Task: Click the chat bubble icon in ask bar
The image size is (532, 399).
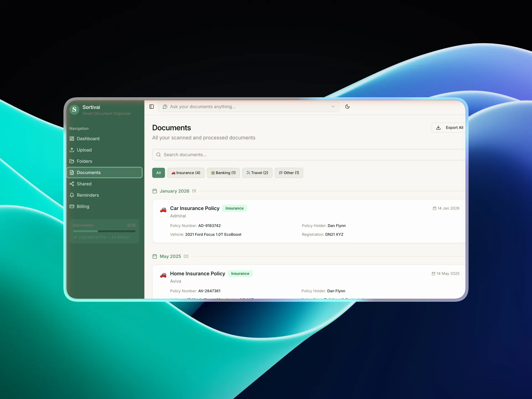Action: [165, 107]
